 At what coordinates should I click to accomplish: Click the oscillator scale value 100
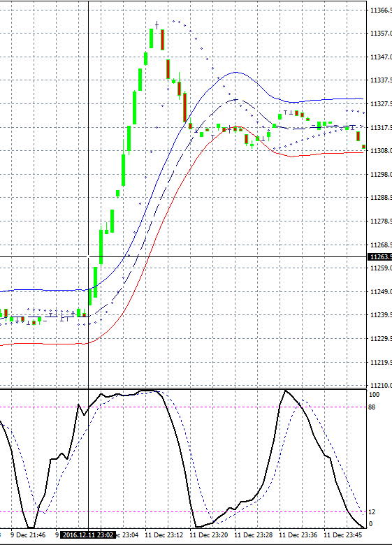coord(375,395)
